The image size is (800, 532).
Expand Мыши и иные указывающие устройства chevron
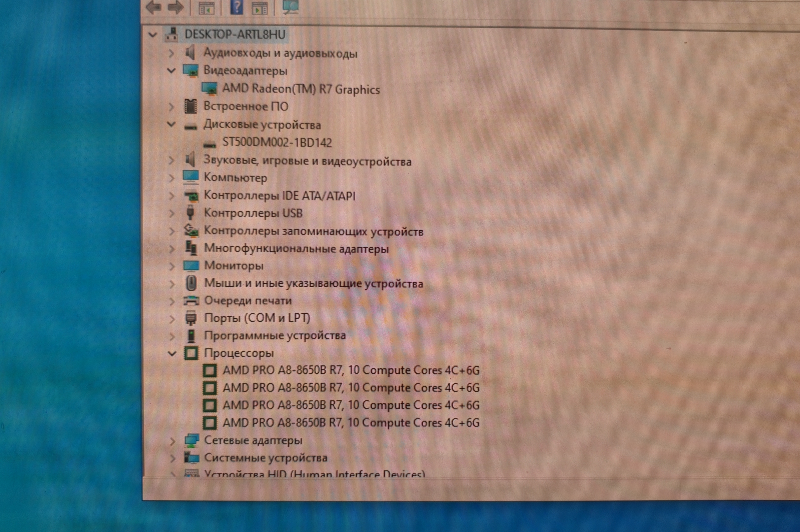(171, 283)
